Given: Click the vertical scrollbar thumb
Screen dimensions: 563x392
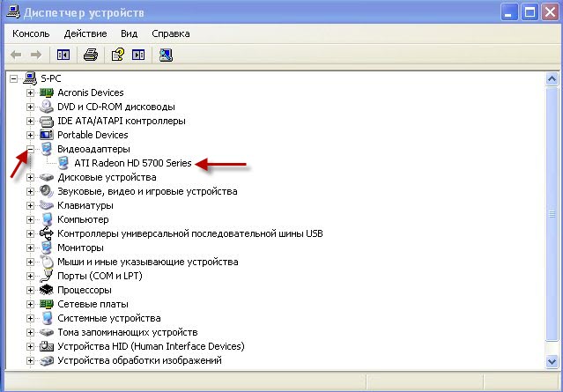Looking at the screenshot, I should pyautogui.click(x=552, y=214).
